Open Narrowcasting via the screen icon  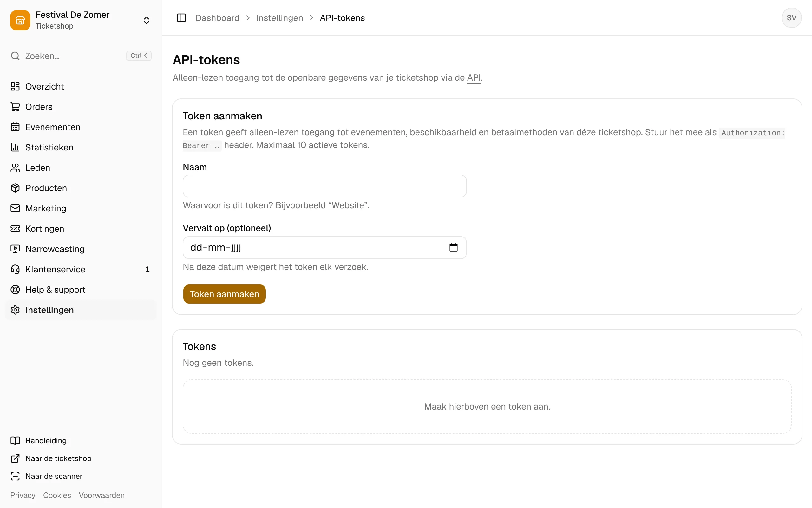tap(15, 249)
